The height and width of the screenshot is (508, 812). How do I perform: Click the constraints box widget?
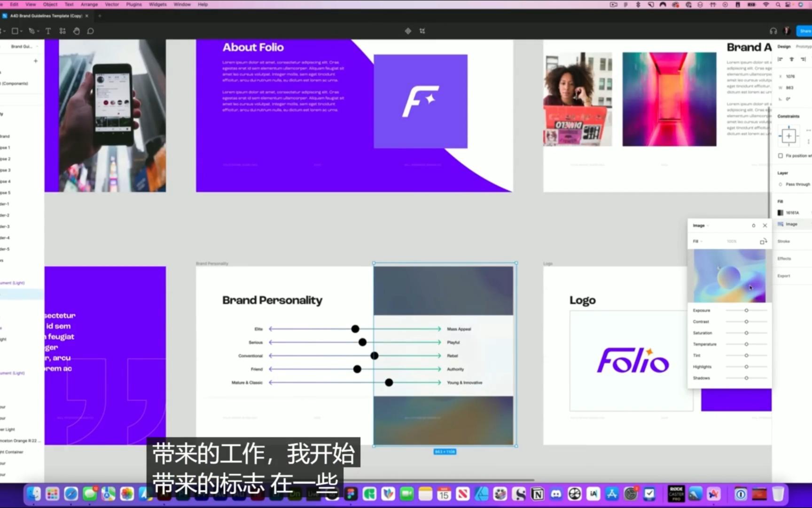pos(789,136)
